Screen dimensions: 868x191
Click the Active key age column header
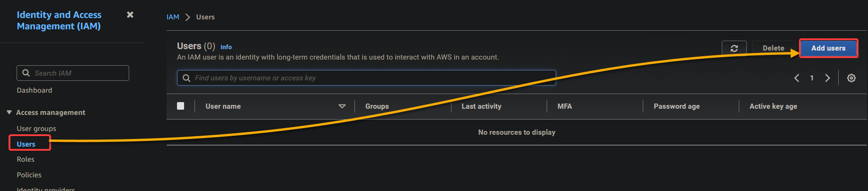[773, 106]
